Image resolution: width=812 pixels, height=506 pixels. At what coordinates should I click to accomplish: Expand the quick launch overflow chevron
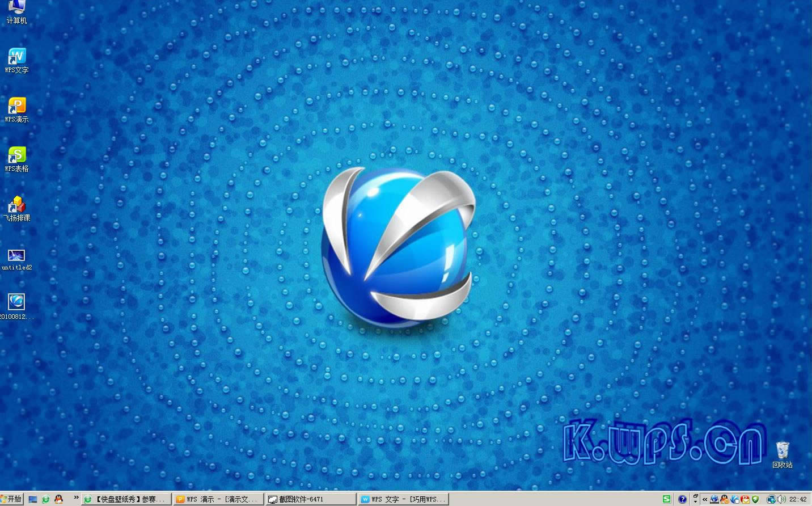[x=76, y=498]
